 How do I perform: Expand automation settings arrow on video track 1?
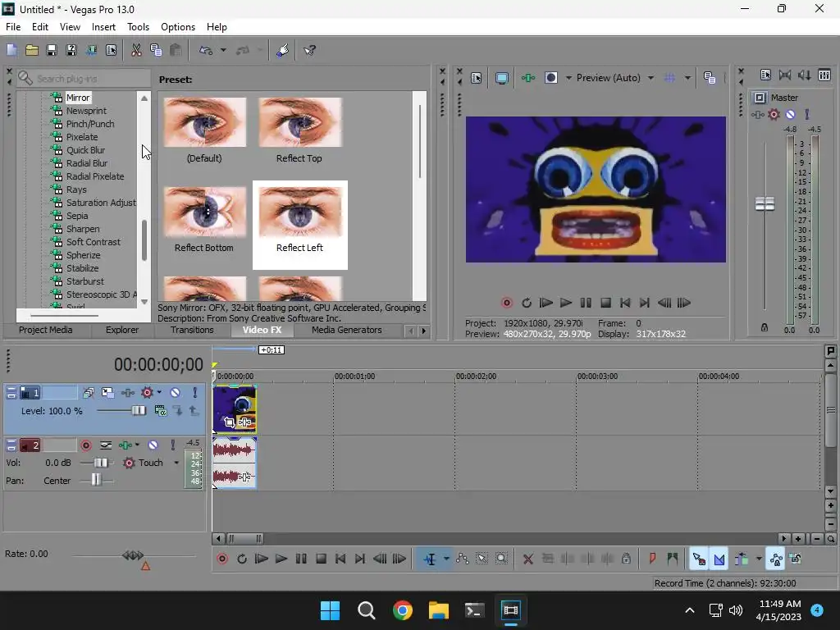coord(160,393)
